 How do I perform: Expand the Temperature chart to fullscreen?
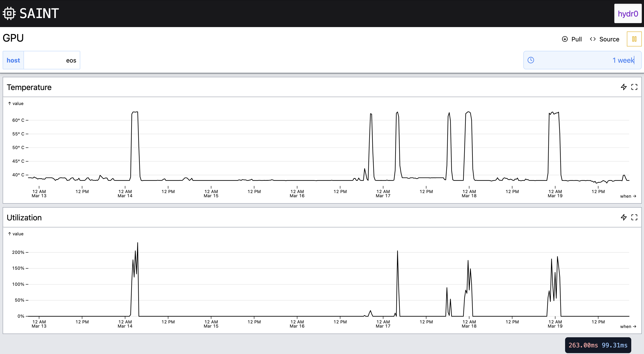634,87
